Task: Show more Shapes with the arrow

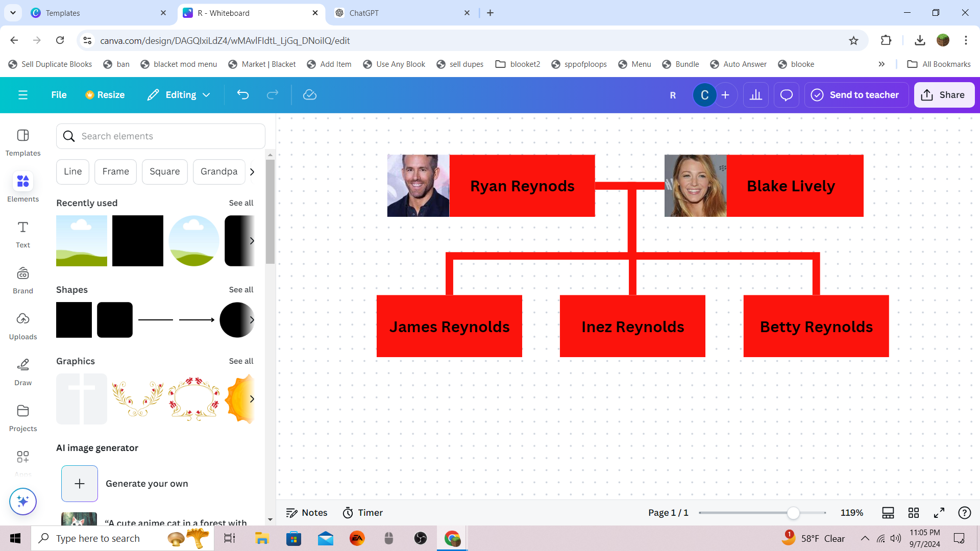Action: click(x=252, y=320)
